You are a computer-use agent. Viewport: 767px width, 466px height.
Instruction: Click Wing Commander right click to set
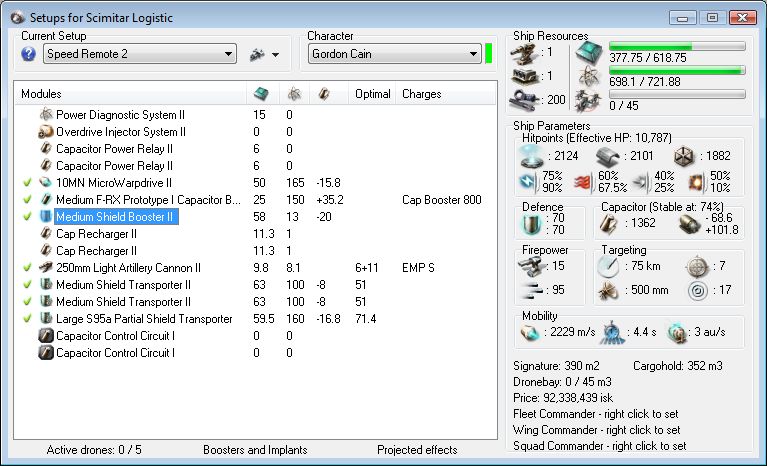[597, 430]
